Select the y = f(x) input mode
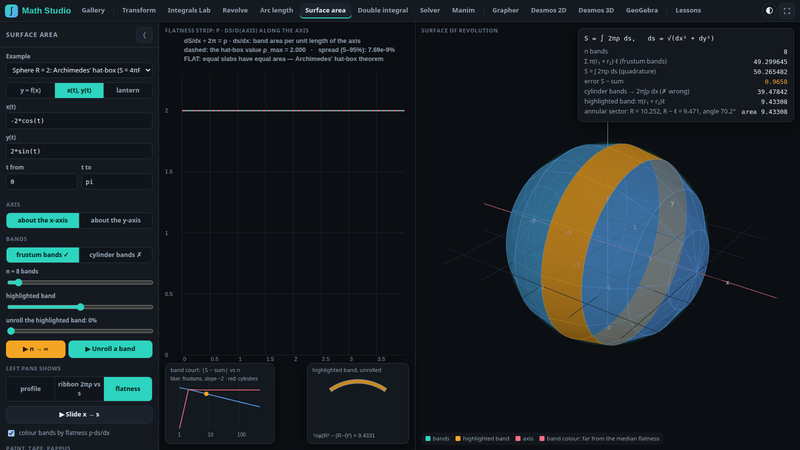This screenshot has width=800, height=450. [31, 90]
